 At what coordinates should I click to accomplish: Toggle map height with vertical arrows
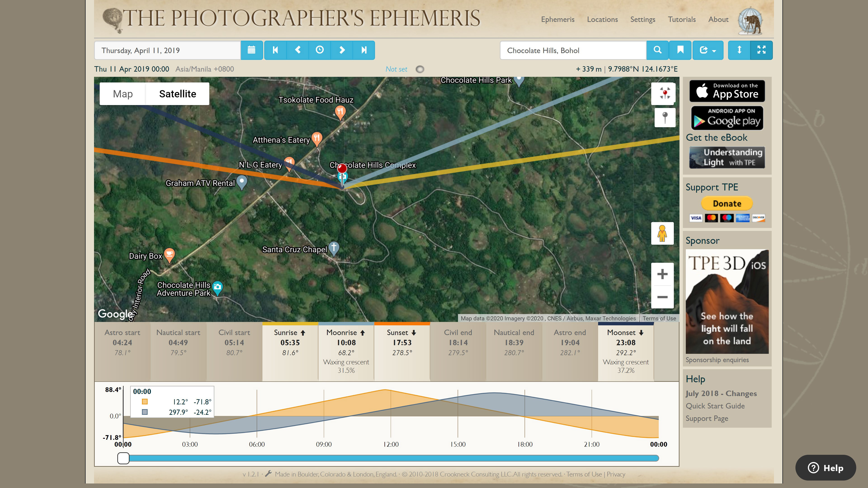[739, 50]
